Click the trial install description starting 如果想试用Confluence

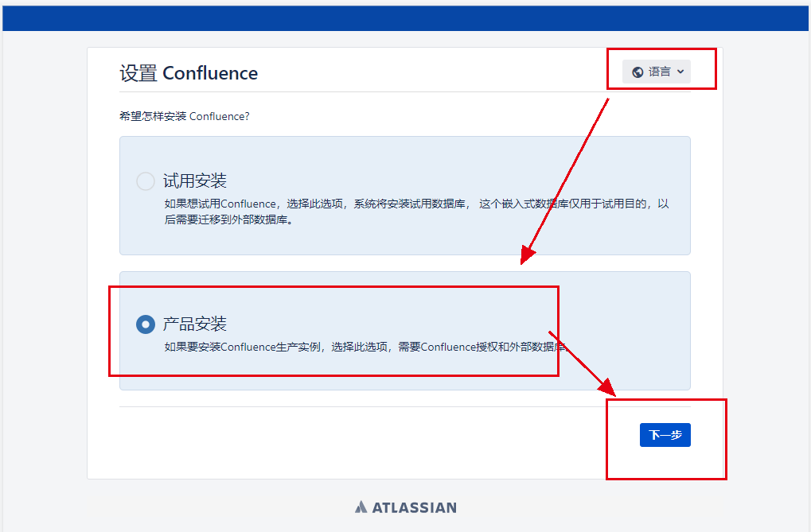tap(416, 212)
